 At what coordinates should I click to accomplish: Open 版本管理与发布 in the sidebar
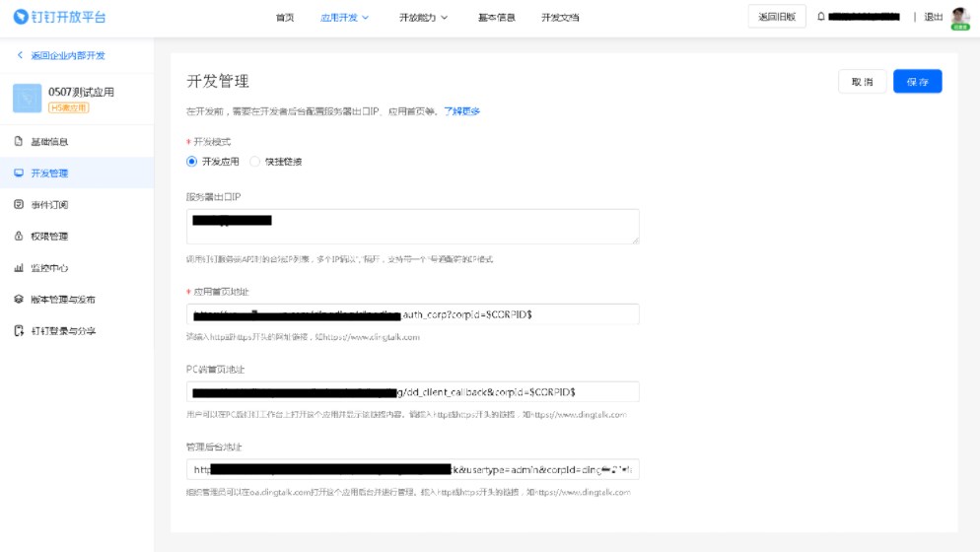click(61, 300)
